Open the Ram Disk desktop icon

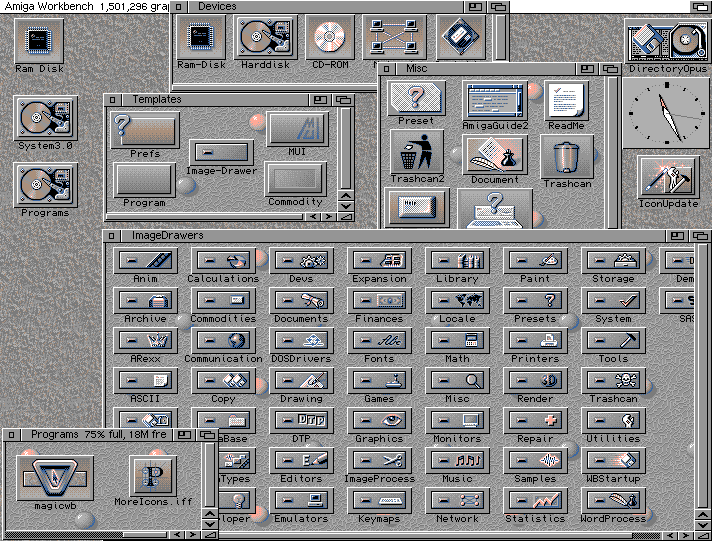pos(39,41)
